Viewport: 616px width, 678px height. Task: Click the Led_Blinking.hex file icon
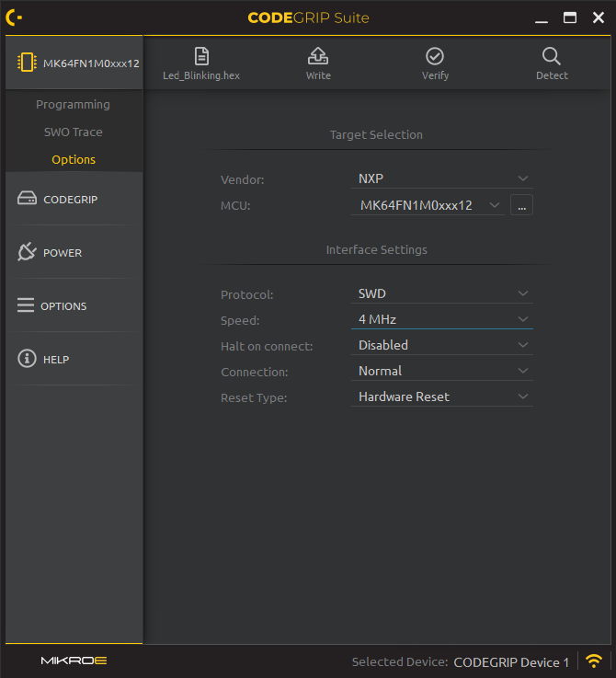[201, 56]
